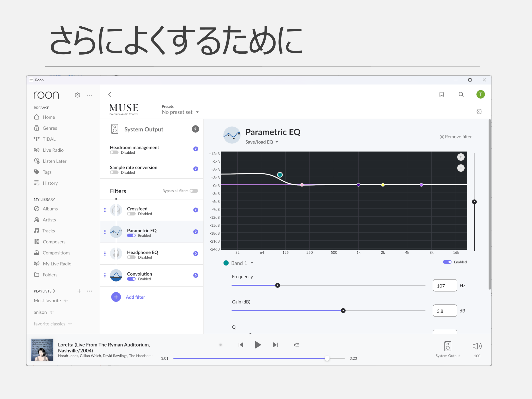Open the search magnifier icon
The image size is (532, 399).
(x=461, y=94)
